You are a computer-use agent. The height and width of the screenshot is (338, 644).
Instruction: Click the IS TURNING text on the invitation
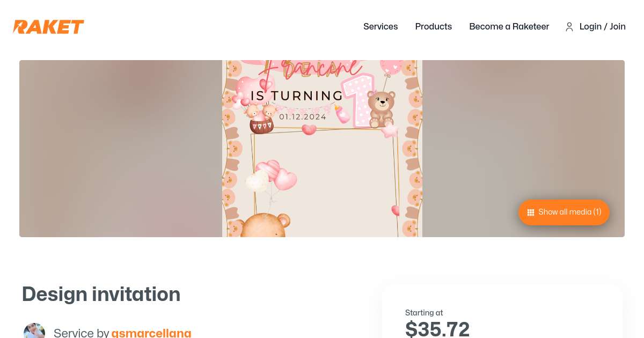(x=297, y=96)
